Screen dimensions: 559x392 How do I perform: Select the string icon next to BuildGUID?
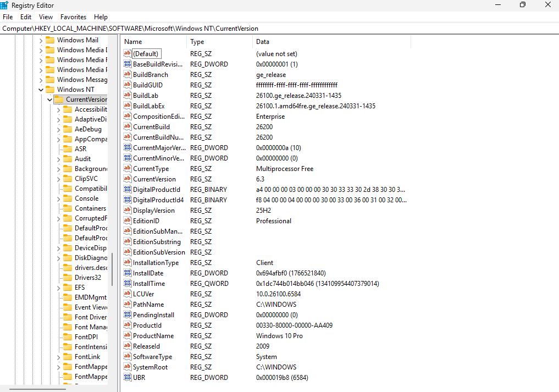click(128, 85)
